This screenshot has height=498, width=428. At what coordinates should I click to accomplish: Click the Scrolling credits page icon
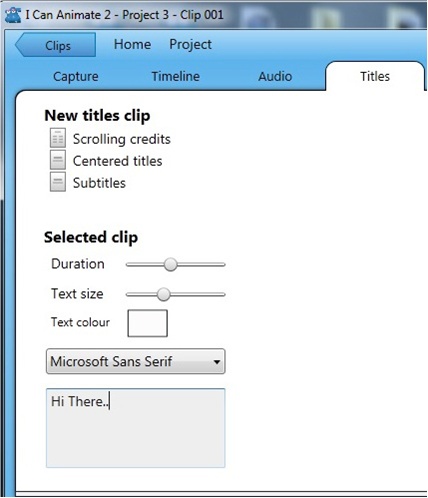pos(58,138)
